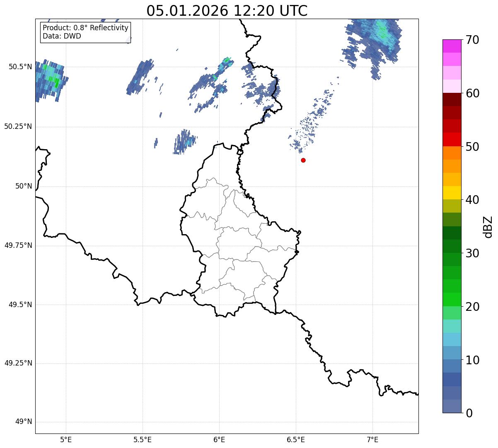The width and height of the screenshot is (498, 448).
Task: Click the colorbar tick label 0
Action: 469,413
